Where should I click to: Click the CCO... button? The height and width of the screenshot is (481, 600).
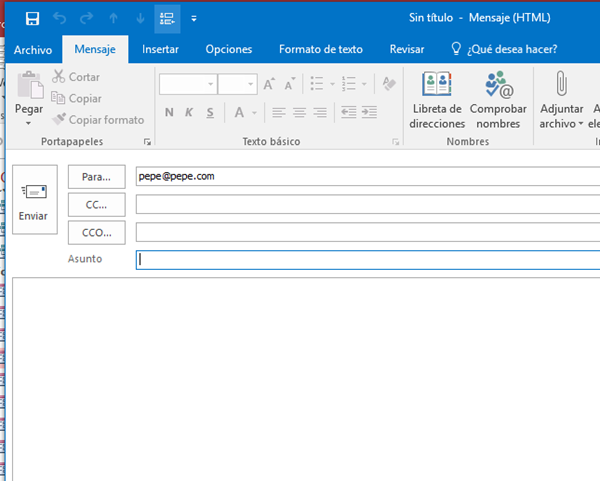click(96, 232)
